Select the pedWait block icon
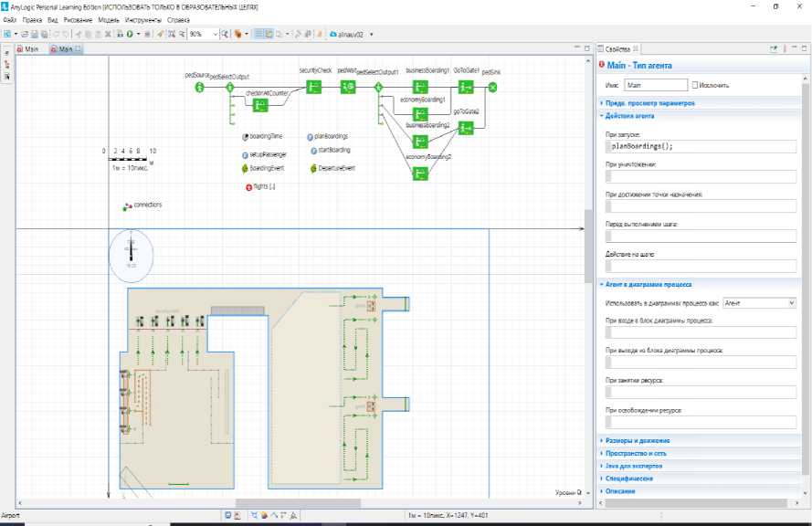 348,88
